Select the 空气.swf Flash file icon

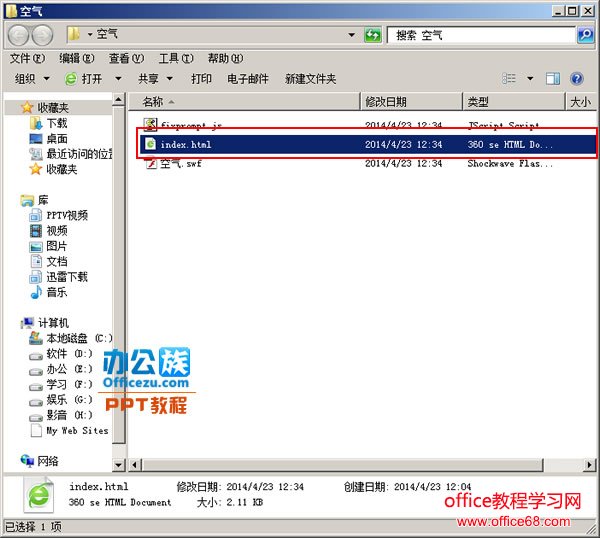pos(152,164)
